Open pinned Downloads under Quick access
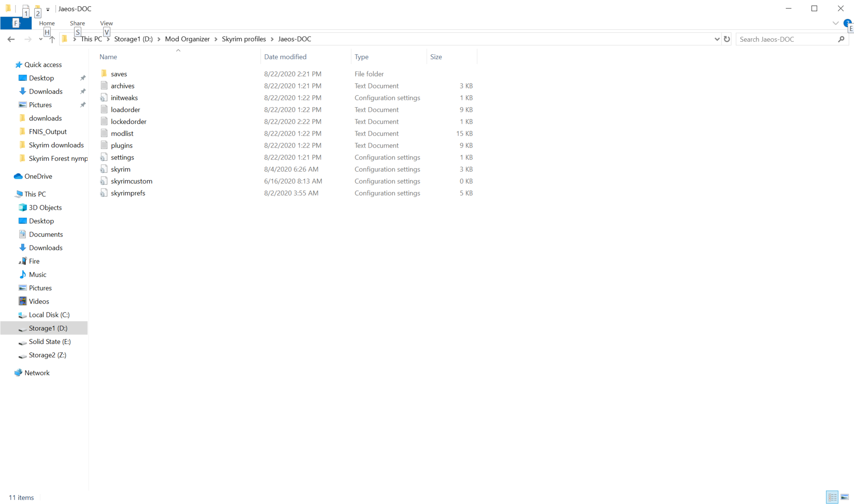The width and height of the screenshot is (854, 504). pos(45,92)
